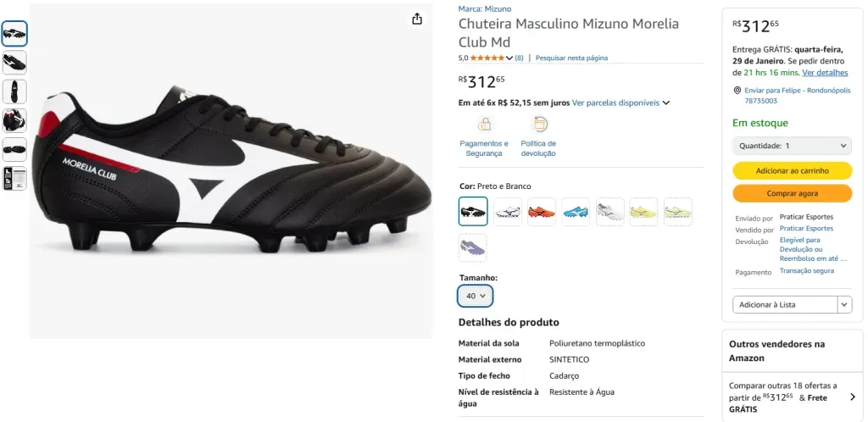The image size is (868, 422).
Task: Click the share icon on product image
Action: [417, 19]
